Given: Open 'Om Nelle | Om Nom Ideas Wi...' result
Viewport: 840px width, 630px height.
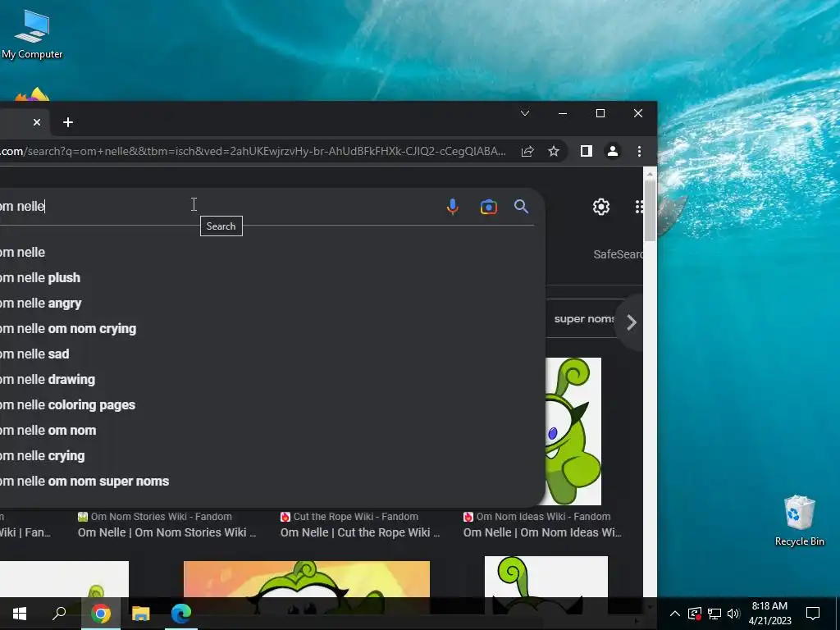Looking at the screenshot, I should (x=542, y=532).
